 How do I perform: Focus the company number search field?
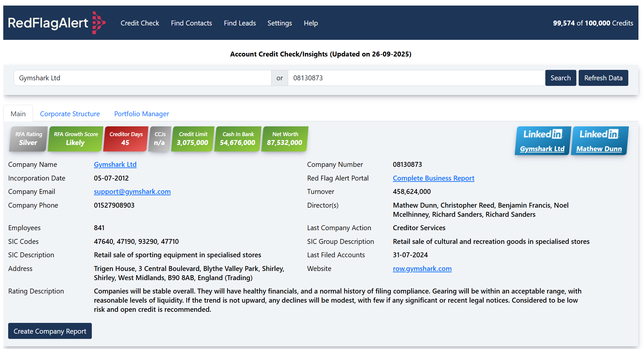click(x=417, y=78)
